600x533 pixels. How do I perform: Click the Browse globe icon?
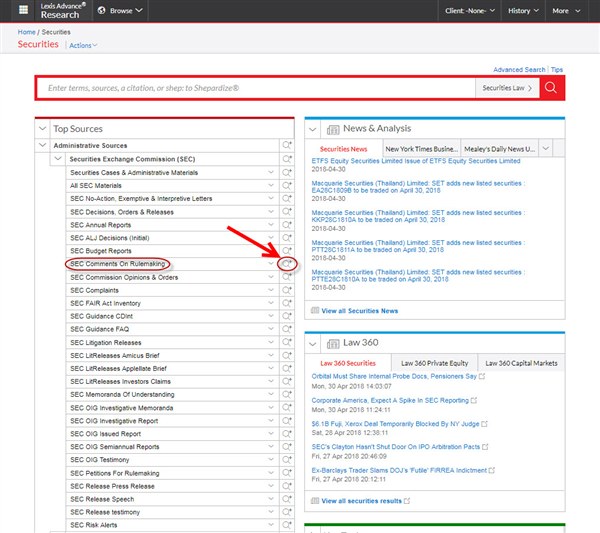(x=101, y=10)
